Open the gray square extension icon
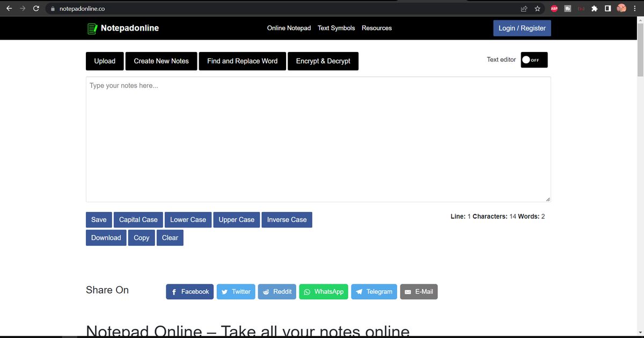Image resolution: width=644 pixels, height=338 pixels. [x=567, y=9]
